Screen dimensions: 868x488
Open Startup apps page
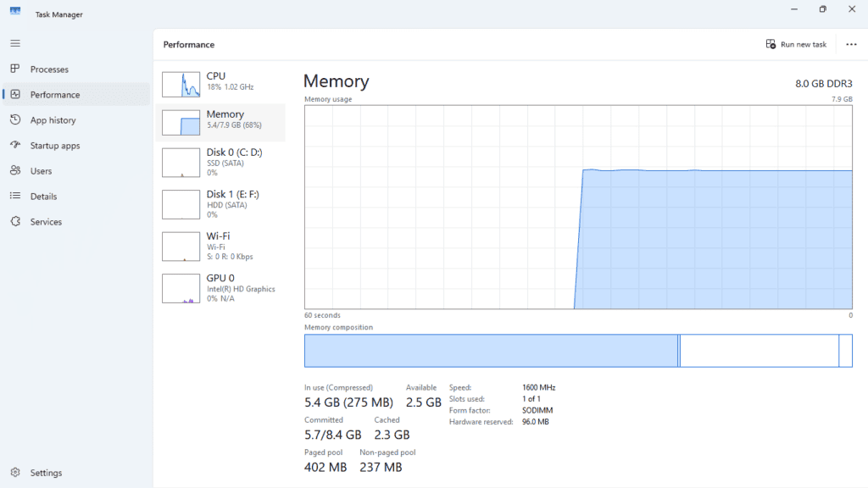pos(76,146)
